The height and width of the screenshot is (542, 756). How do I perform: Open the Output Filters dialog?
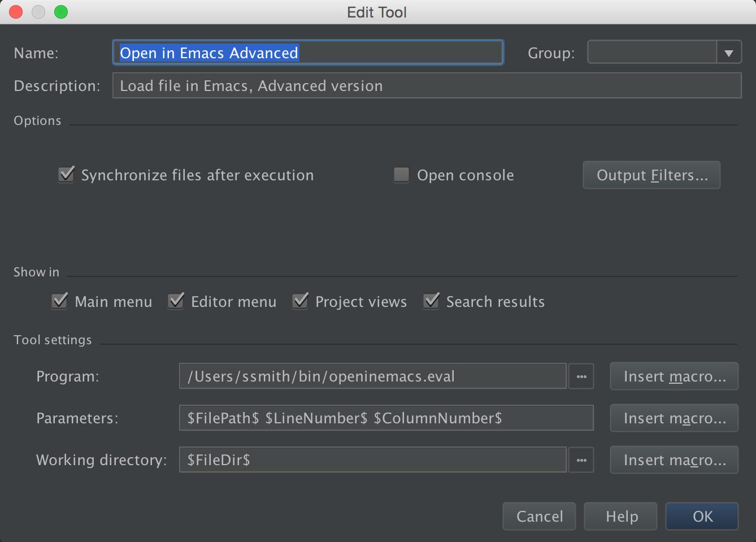[651, 175]
